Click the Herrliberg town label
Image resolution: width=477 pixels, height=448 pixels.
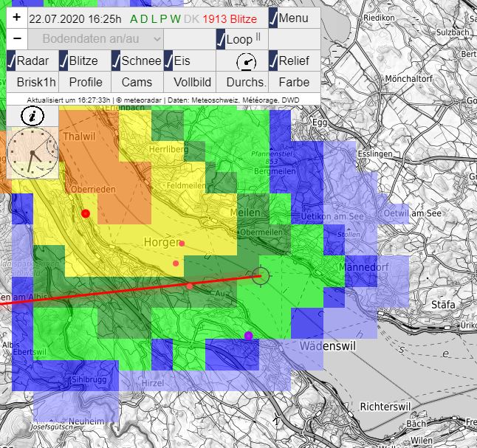tap(168, 149)
